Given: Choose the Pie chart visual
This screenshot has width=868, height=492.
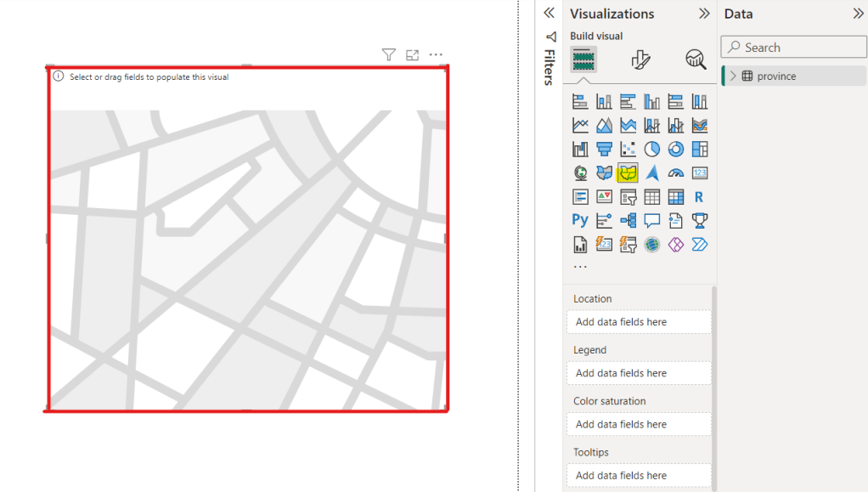Looking at the screenshot, I should click(651, 150).
